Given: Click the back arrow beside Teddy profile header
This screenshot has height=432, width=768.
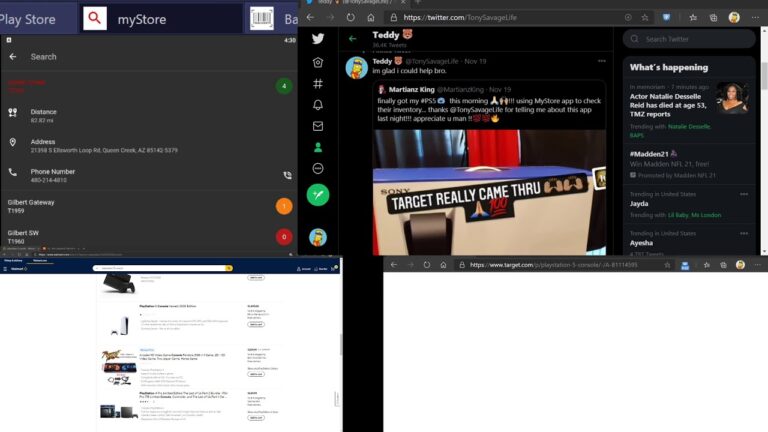Looking at the screenshot, I should 353,38.
